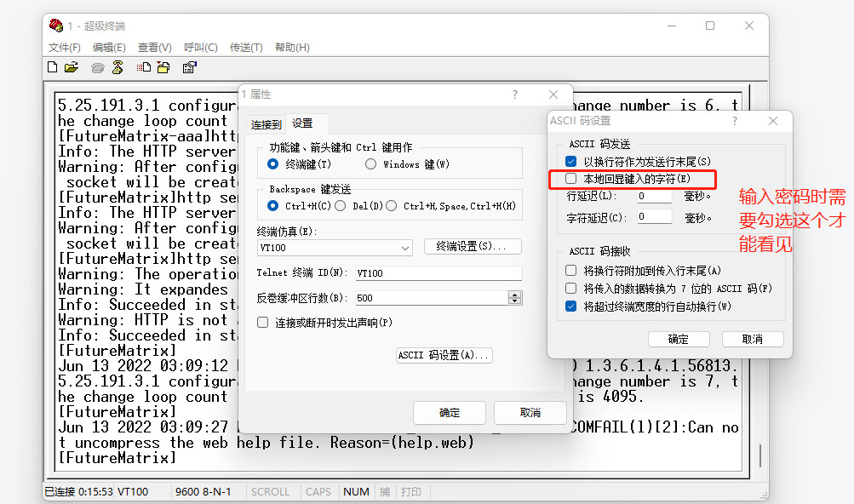Click the New connection icon
The image size is (854, 504).
tap(52, 67)
